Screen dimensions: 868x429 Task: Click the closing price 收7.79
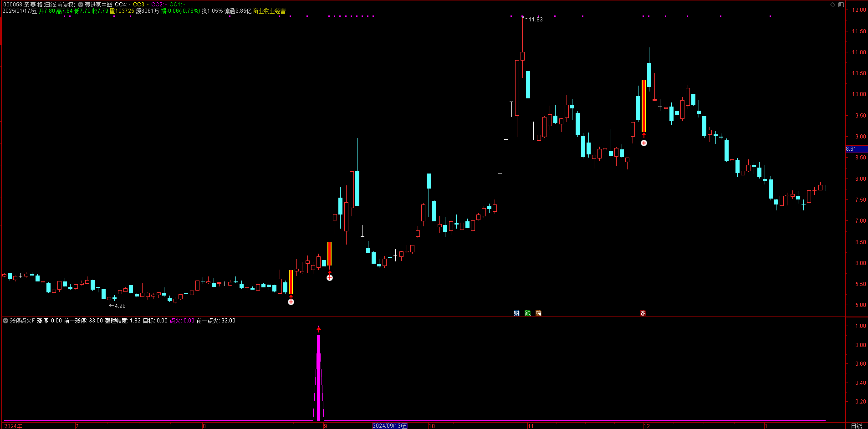[100, 11]
